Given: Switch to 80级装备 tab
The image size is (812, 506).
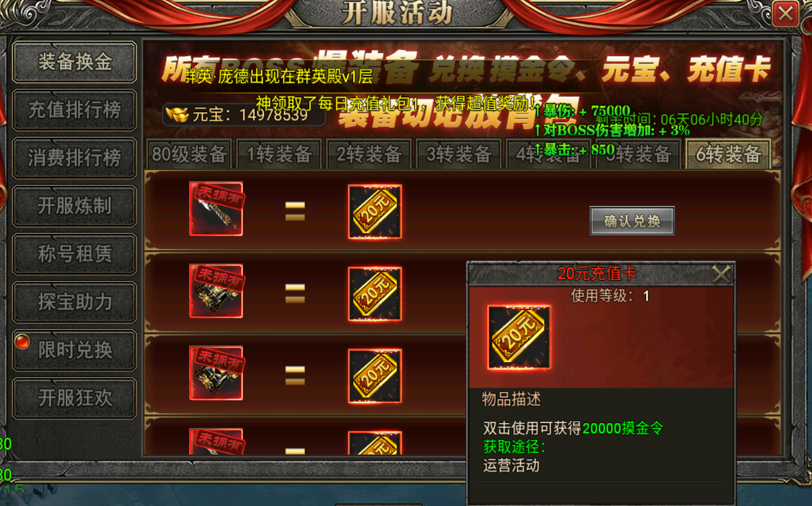Looking at the screenshot, I should 189,154.
